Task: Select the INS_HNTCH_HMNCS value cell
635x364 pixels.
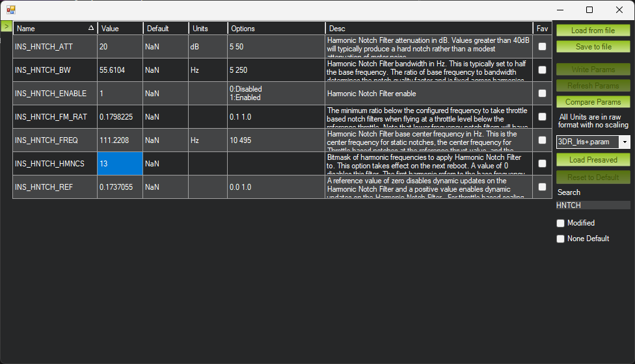Action: [x=120, y=164]
